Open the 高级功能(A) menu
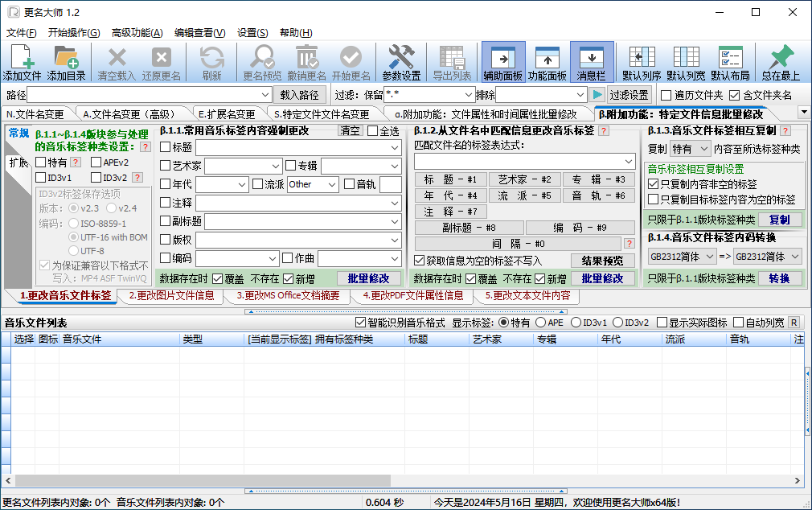This screenshot has width=812, height=510. pos(137,33)
